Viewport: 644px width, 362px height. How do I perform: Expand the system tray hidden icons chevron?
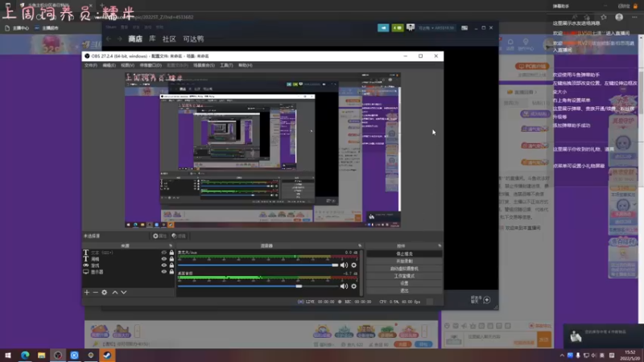tap(562, 356)
